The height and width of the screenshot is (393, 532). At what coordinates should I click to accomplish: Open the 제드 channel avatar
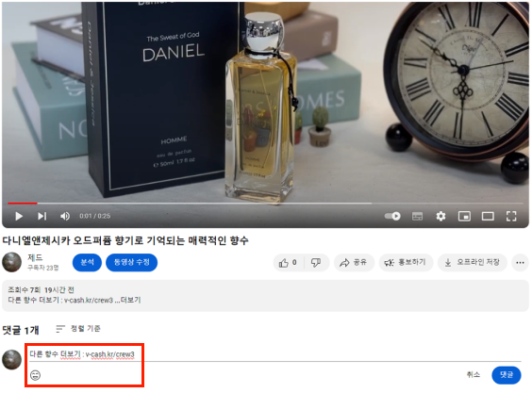pyautogui.click(x=12, y=262)
